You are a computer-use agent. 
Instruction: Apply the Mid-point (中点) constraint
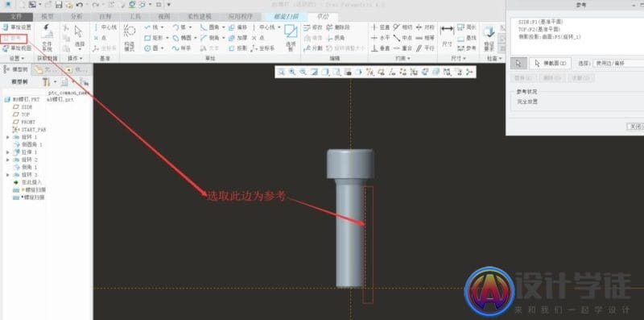402,38
